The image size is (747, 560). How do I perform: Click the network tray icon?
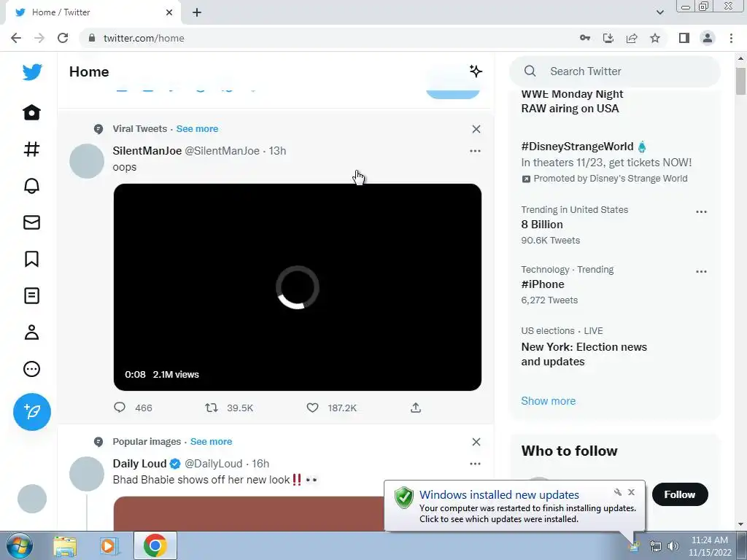tap(656, 546)
